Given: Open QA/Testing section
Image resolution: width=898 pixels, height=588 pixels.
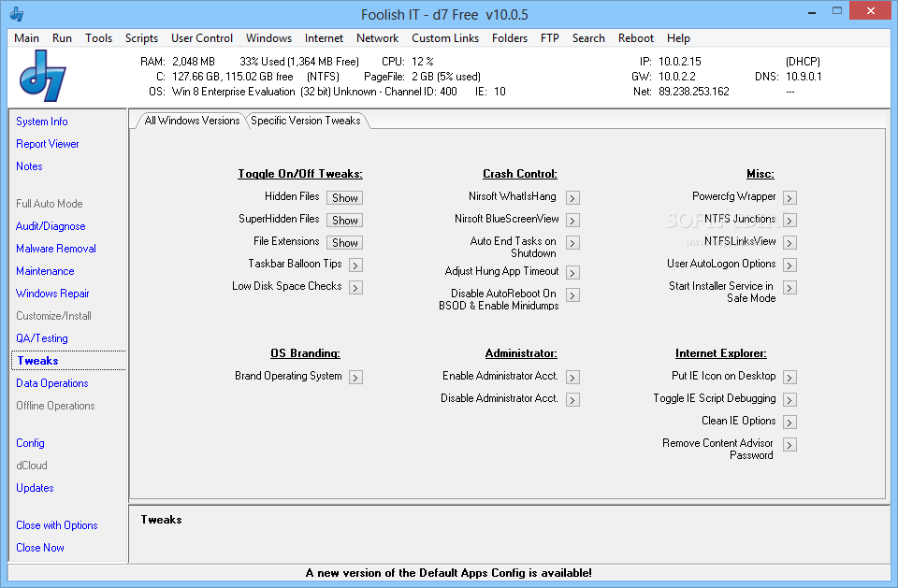Looking at the screenshot, I should (42, 338).
